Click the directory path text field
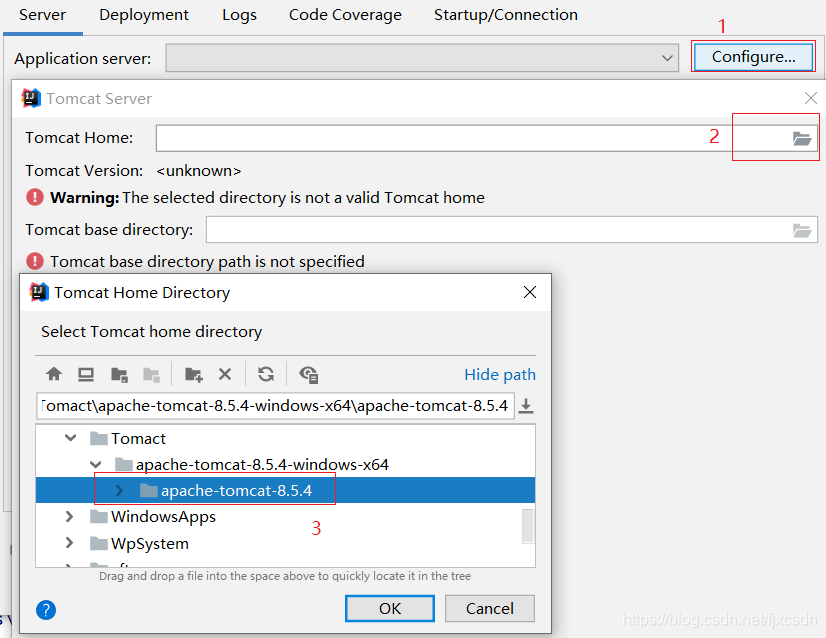The image size is (826, 638). point(275,406)
